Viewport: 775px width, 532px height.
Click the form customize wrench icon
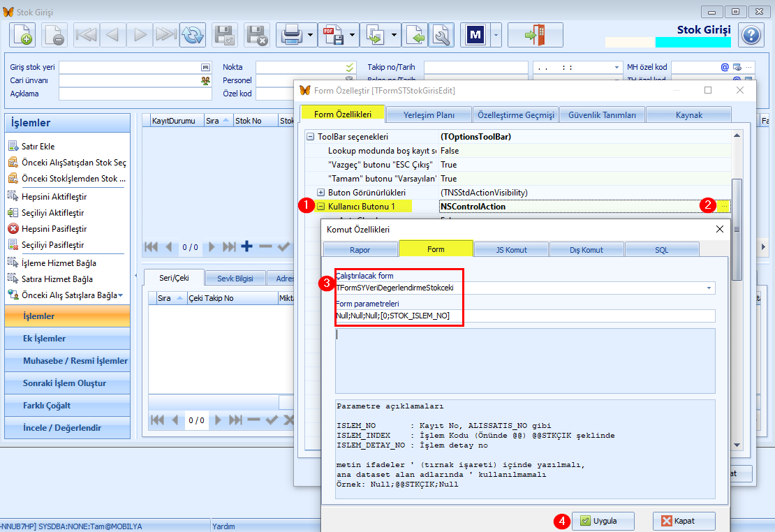441,35
